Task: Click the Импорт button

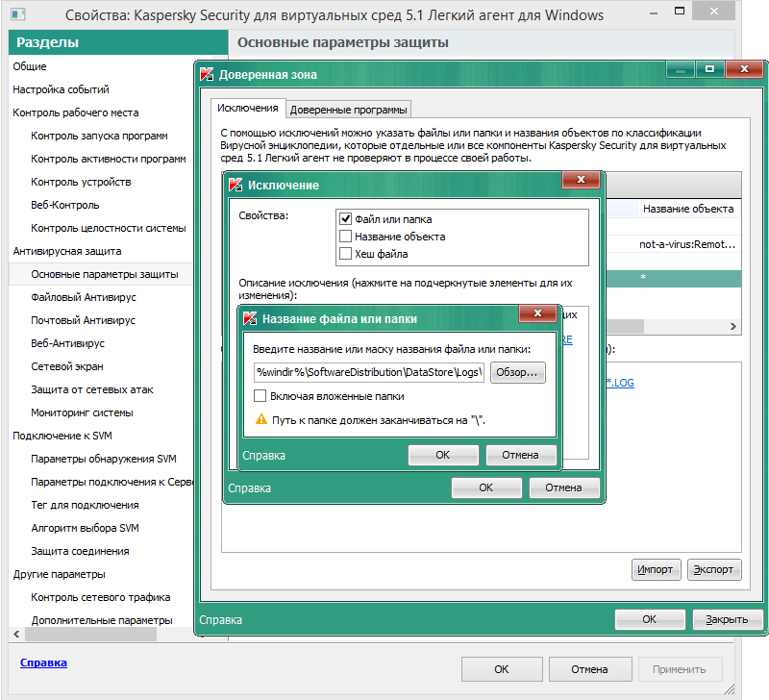Action: click(656, 569)
